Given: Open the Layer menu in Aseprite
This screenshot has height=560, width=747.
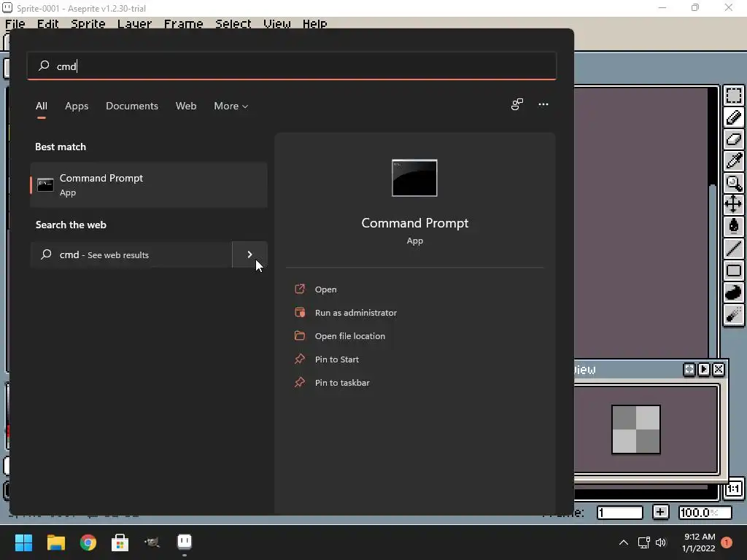Looking at the screenshot, I should tap(134, 24).
